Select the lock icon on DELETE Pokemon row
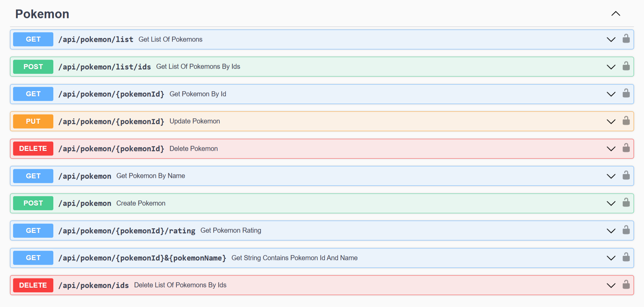The height and width of the screenshot is (307, 644). pos(626,148)
